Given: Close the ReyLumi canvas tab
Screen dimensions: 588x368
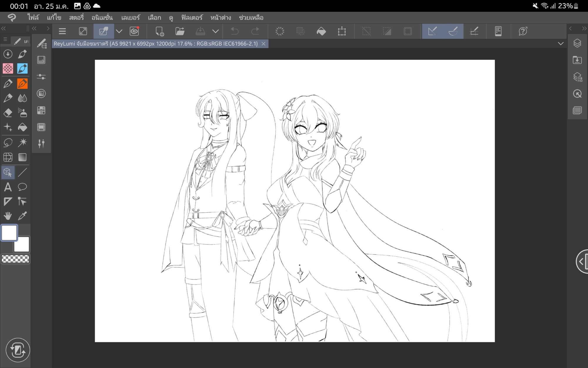Looking at the screenshot, I should [x=263, y=44].
